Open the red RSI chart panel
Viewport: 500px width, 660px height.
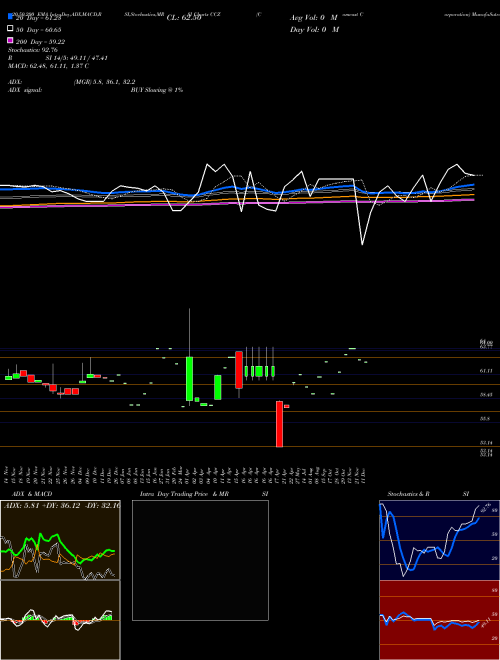coord(439,620)
